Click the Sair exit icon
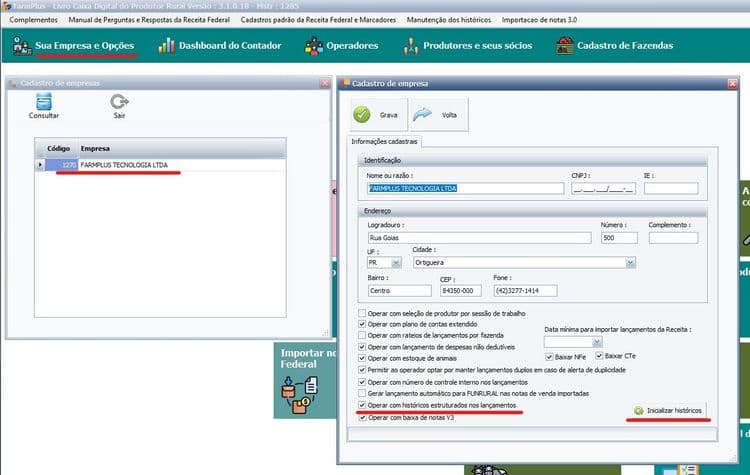This screenshot has height=475, width=750. (119, 102)
